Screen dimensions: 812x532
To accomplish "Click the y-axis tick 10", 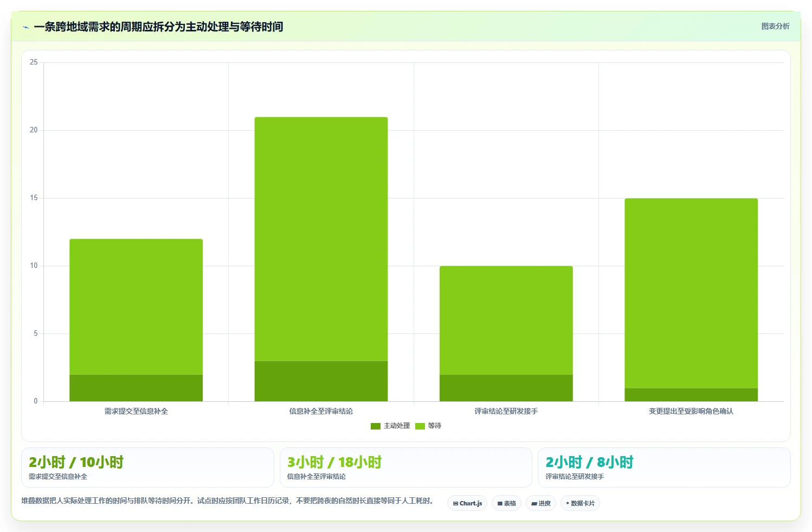I will [34, 266].
